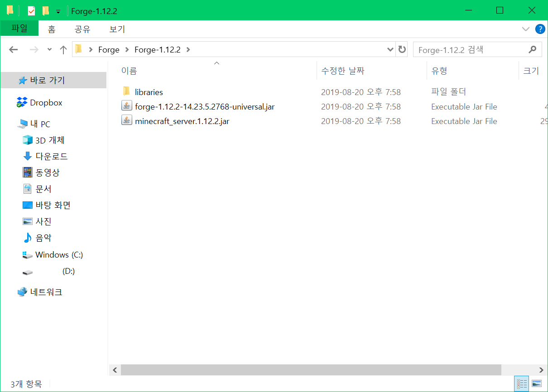The width and height of the screenshot is (548, 392).
Task: Click the 3D 개체 cube icon
Action: (28, 140)
